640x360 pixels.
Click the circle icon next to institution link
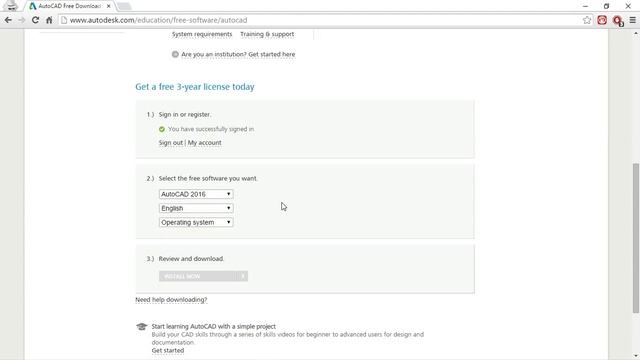click(175, 54)
